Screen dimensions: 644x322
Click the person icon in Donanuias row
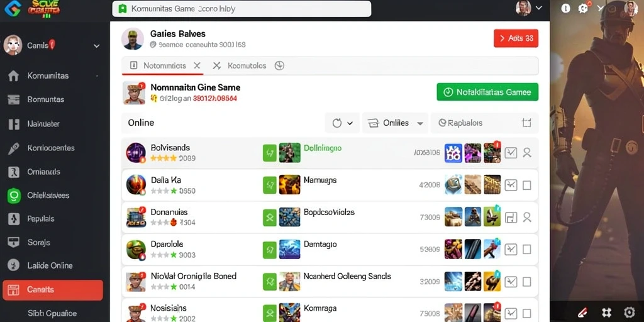(x=527, y=217)
